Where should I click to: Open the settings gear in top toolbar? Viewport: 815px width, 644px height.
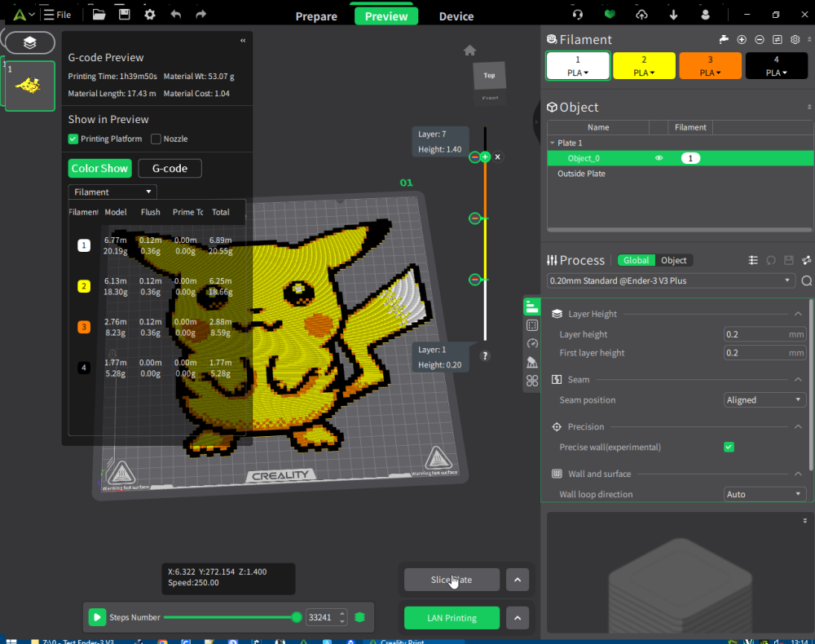point(150,15)
